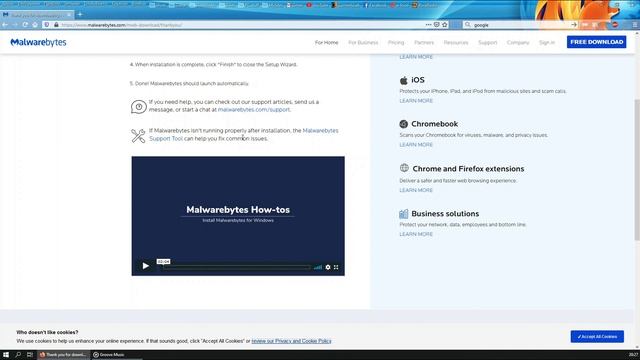Close the Malwarebytes browser tab

(x=69, y=15)
